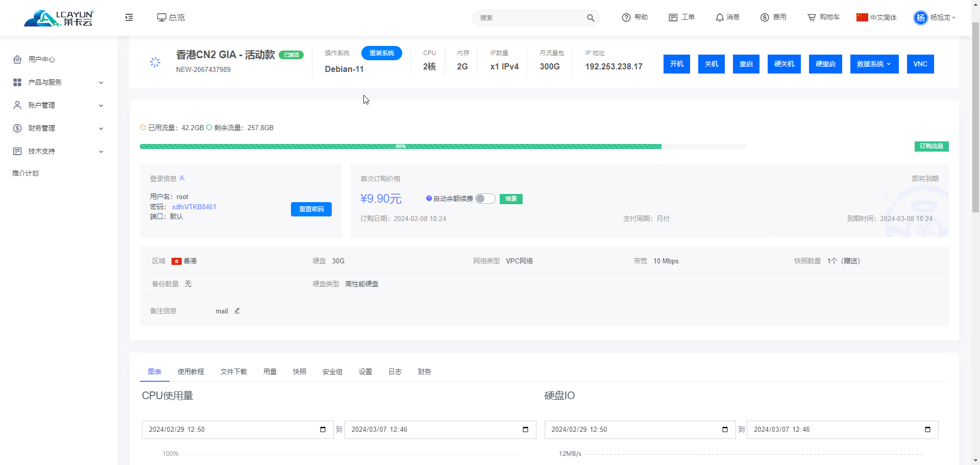Open the shopping cart icon
This screenshot has width=980, height=465.
click(x=812, y=17)
